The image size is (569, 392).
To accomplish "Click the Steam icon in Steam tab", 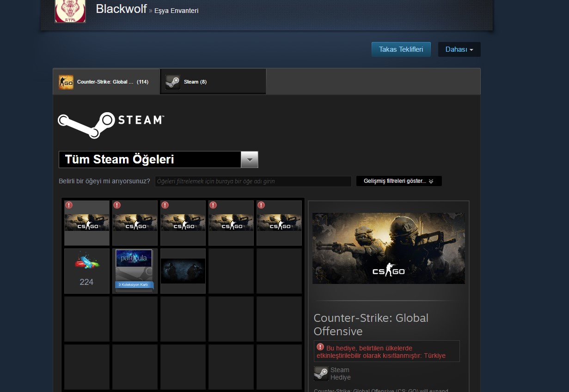I will (x=173, y=82).
